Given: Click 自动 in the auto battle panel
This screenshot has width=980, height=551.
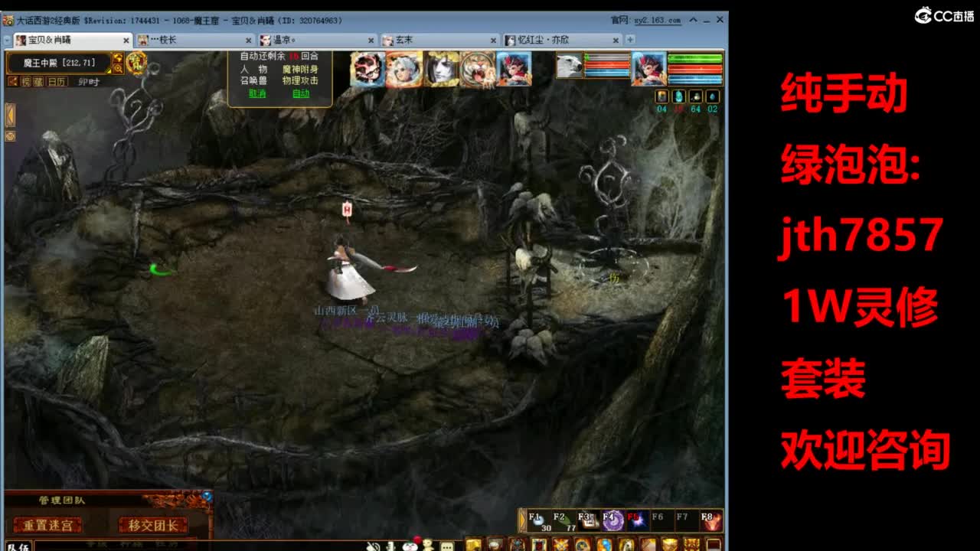Looking at the screenshot, I should tap(301, 93).
